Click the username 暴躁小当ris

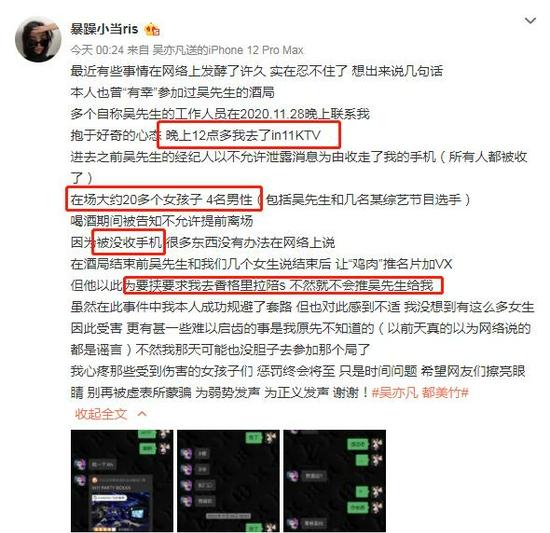(x=105, y=29)
